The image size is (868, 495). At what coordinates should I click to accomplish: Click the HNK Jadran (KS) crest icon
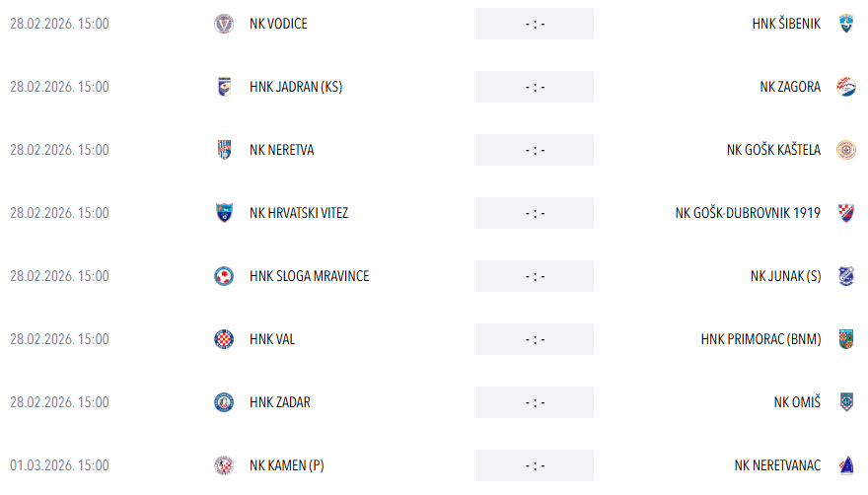[x=224, y=87]
